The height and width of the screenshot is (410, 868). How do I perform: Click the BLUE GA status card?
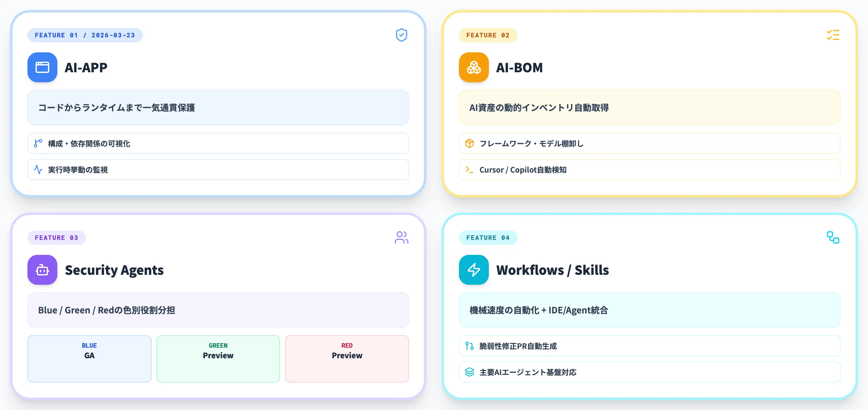(89, 359)
